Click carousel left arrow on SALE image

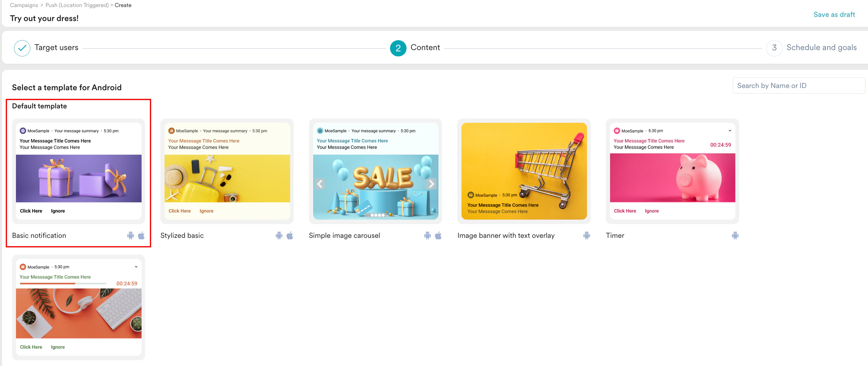point(320,184)
